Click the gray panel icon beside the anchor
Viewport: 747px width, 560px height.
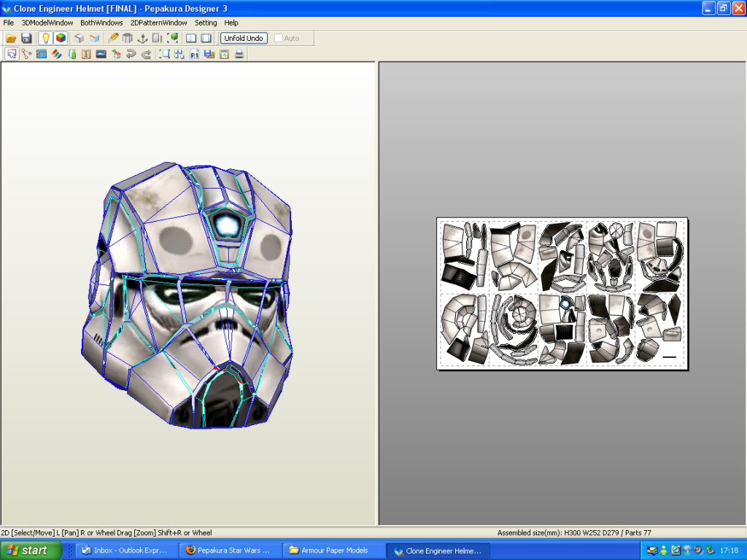click(x=157, y=38)
